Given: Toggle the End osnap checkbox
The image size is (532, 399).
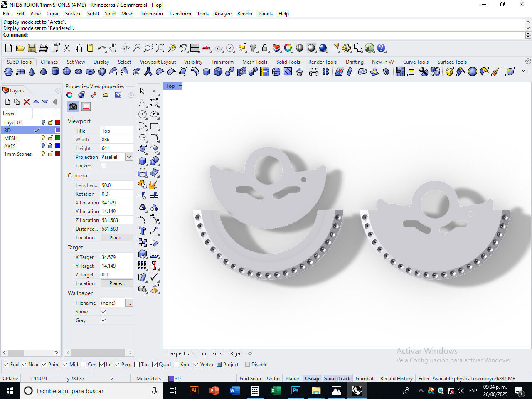Looking at the screenshot, I should coord(6,365).
